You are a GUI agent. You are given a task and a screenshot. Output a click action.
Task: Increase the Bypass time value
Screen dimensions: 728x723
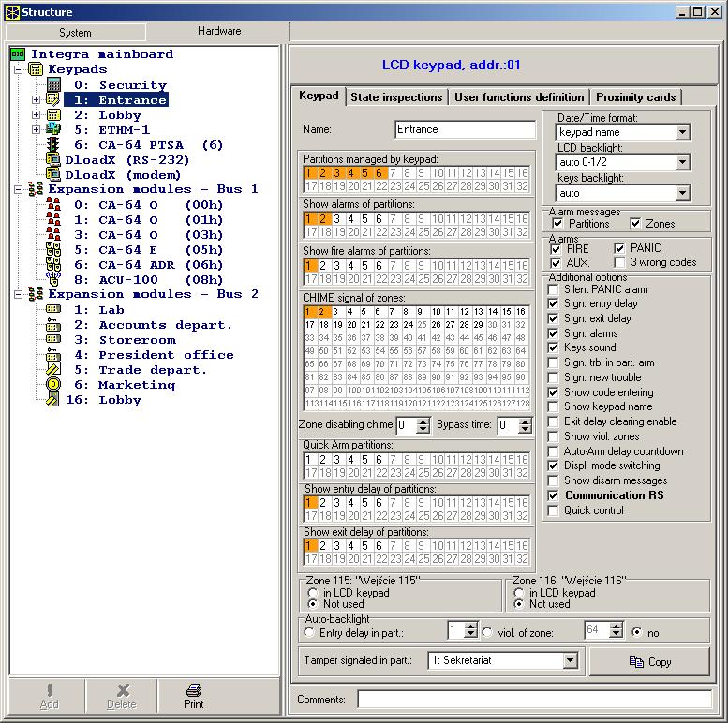(525, 421)
